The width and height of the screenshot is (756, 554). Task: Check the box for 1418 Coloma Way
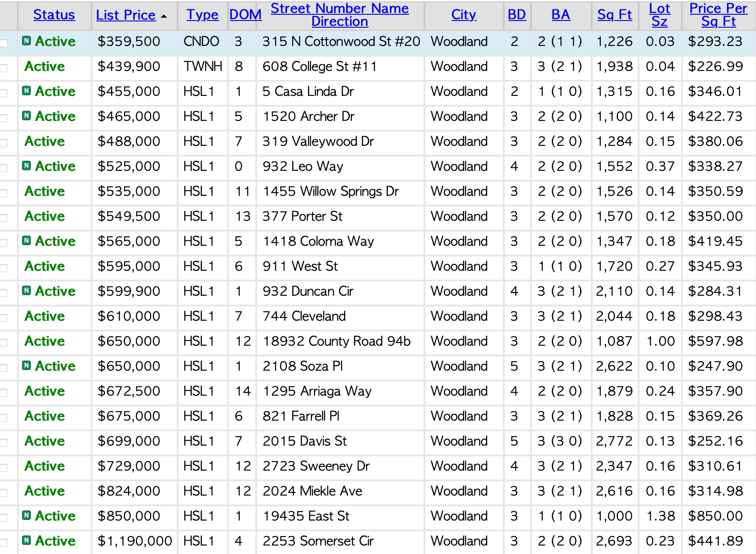click(4, 243)
